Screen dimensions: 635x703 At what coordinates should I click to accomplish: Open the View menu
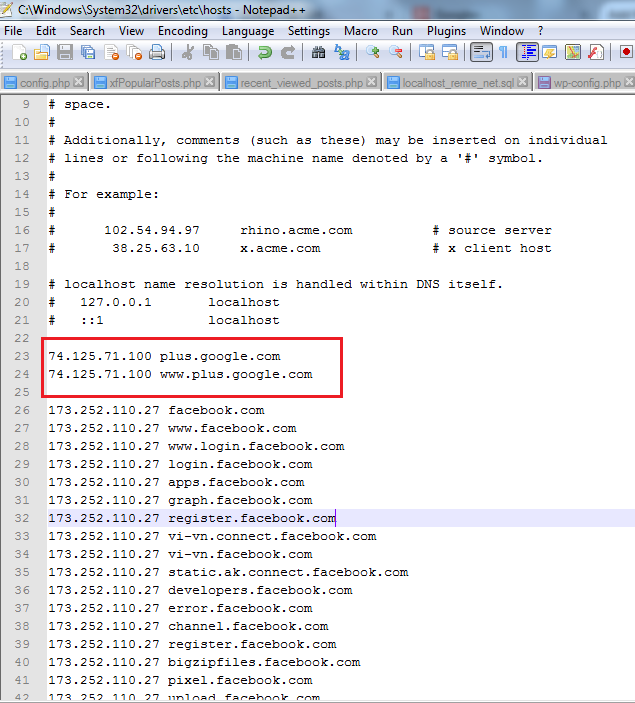[131, 31]
